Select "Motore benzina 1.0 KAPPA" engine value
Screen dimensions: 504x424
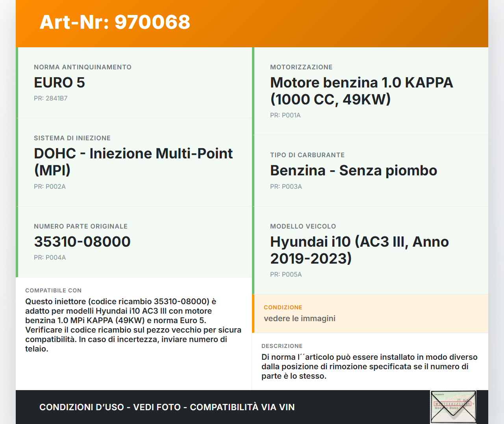click(361, 91)
